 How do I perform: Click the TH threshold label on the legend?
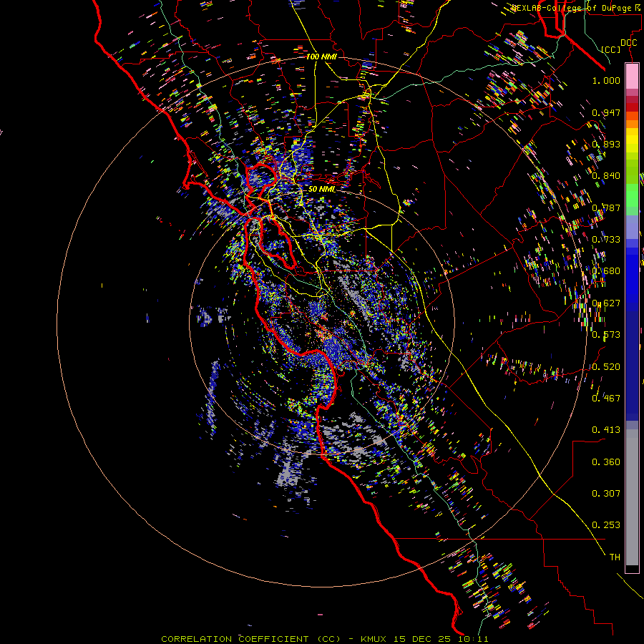pos(615,557)
